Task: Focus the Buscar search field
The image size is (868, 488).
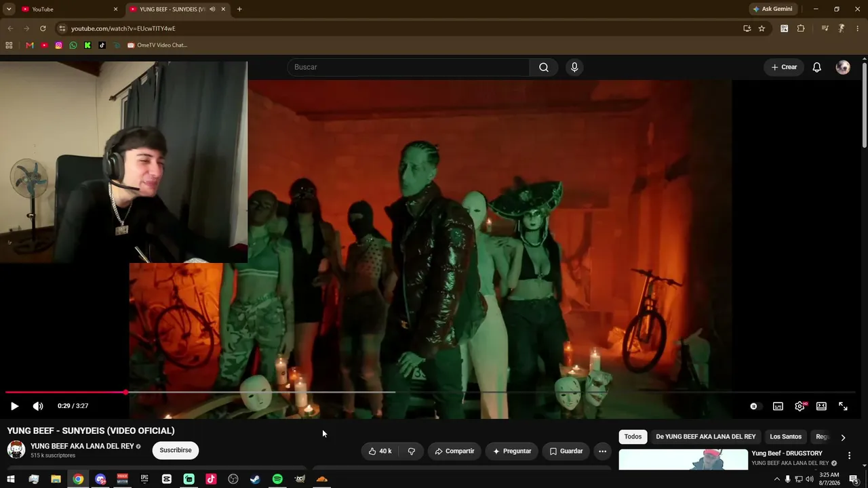Action: coord(409,67)
